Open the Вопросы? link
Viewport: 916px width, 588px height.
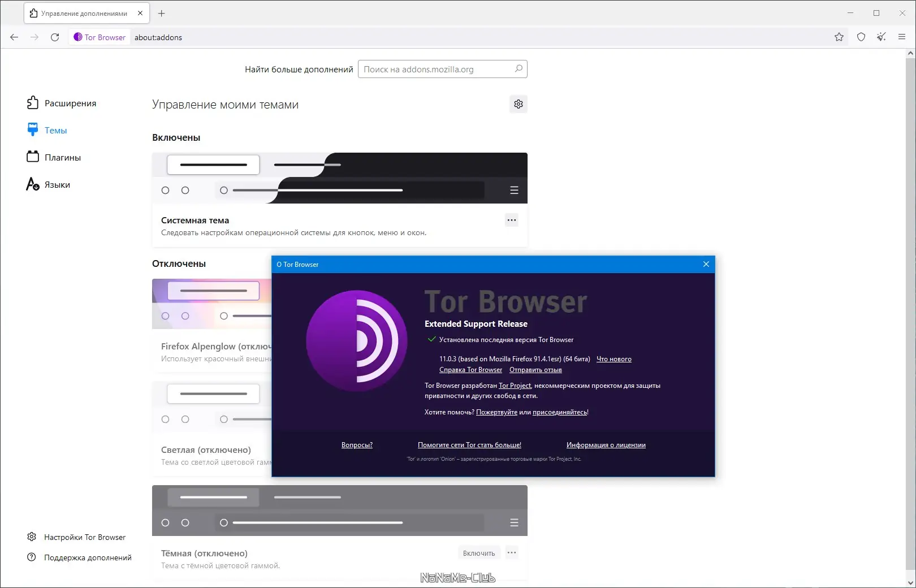[357, 445]
